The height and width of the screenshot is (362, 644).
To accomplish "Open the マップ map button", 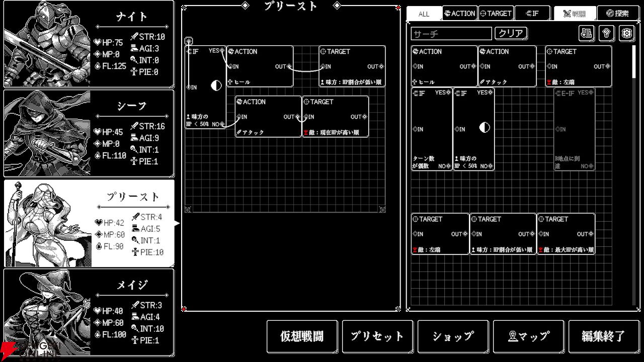I will click(528, 336).
